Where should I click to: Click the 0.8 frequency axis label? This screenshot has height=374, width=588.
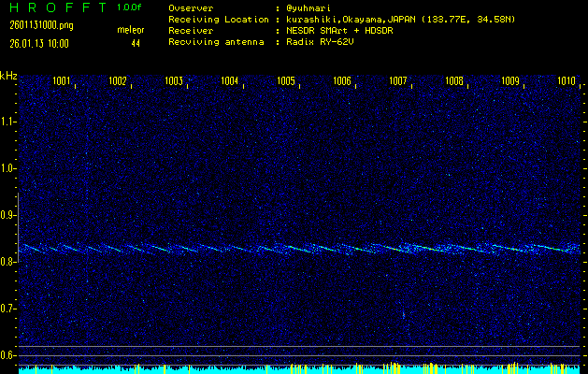[8, 262]
